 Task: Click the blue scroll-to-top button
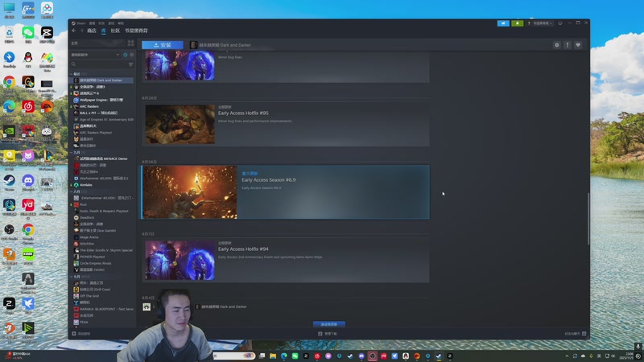tap(329, 324)
